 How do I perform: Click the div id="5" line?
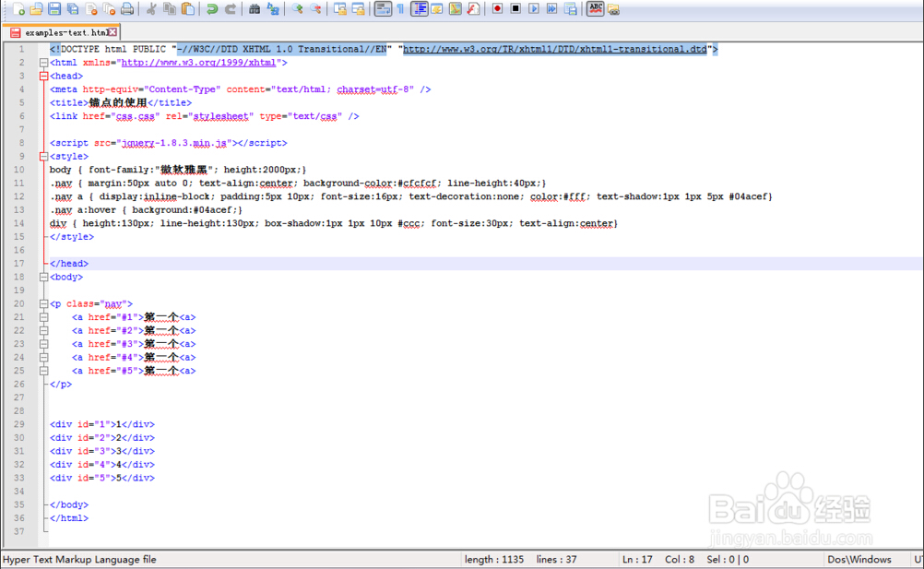pos(102,478)
